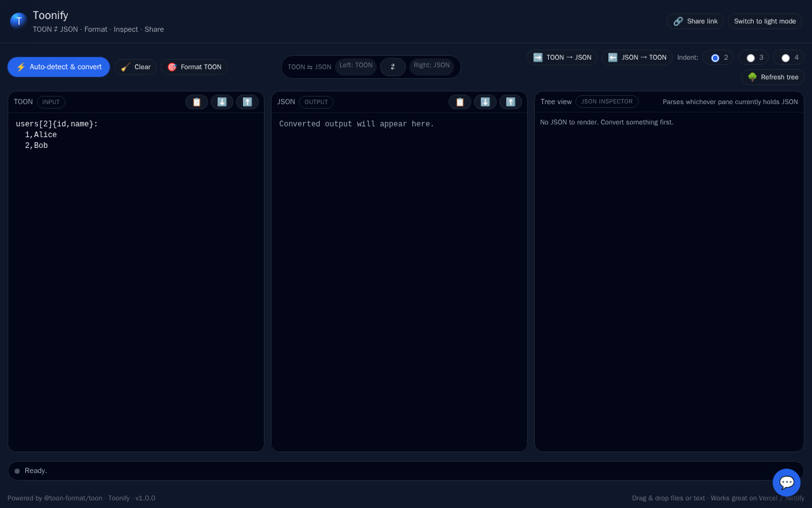The image size is (812, 508).
Task: Format the TOON input
Action: pos(194,67)
